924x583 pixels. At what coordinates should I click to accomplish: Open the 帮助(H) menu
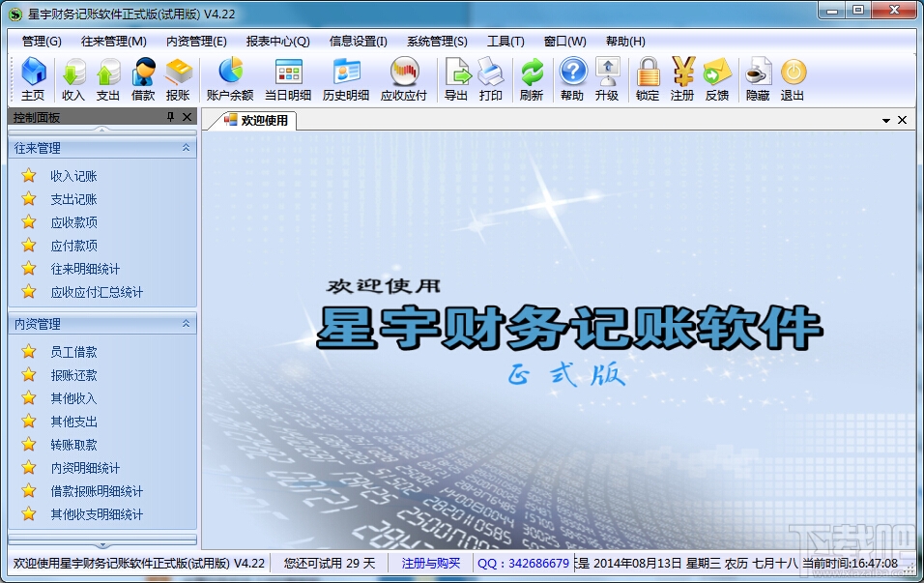pyautogui.click(x=625, y=42)
